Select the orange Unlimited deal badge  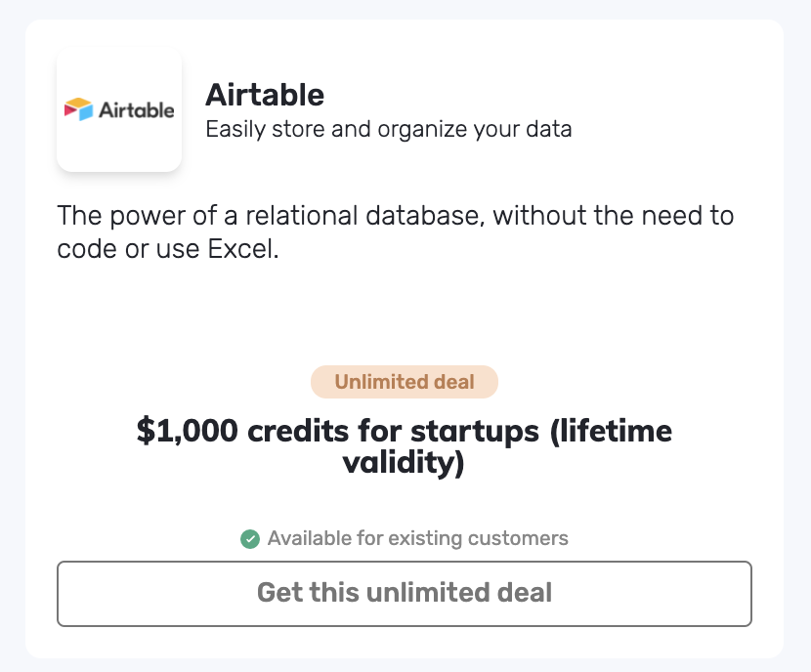tap(405, 382)
